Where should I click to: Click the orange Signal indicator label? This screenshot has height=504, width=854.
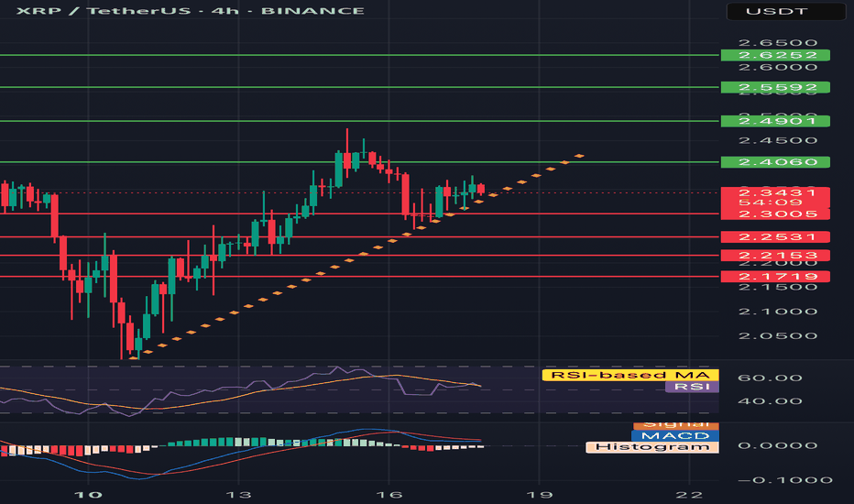click(676, 425)
